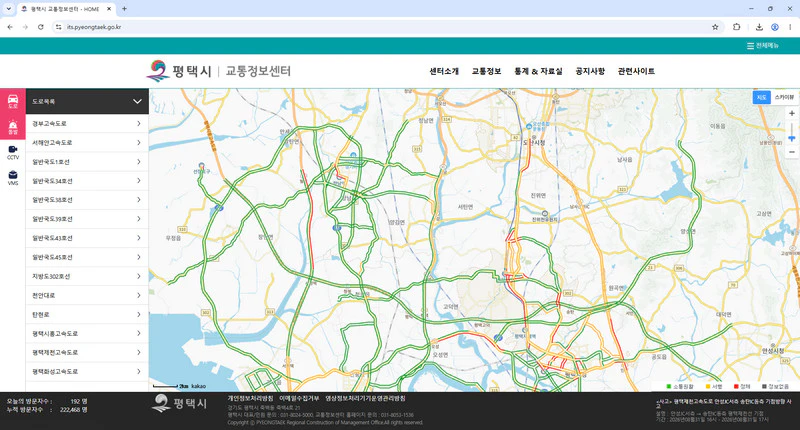Screen dimensions: 800x430
Task: Expand 경부고속도로 in road list
Action: [87, 123]
